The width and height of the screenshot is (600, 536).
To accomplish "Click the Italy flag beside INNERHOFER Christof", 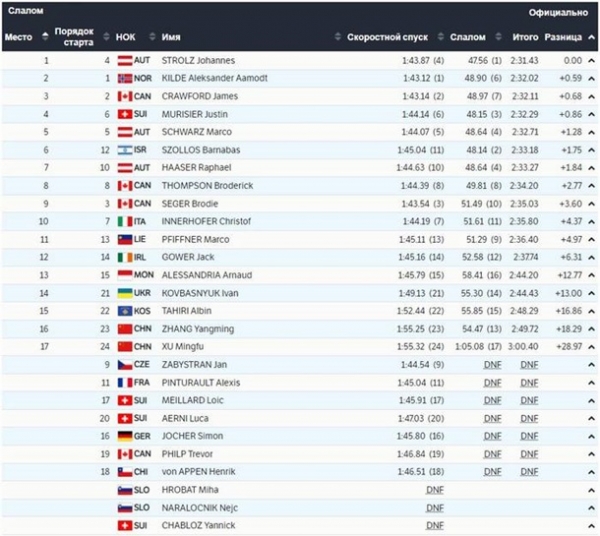I will point(125,222).
